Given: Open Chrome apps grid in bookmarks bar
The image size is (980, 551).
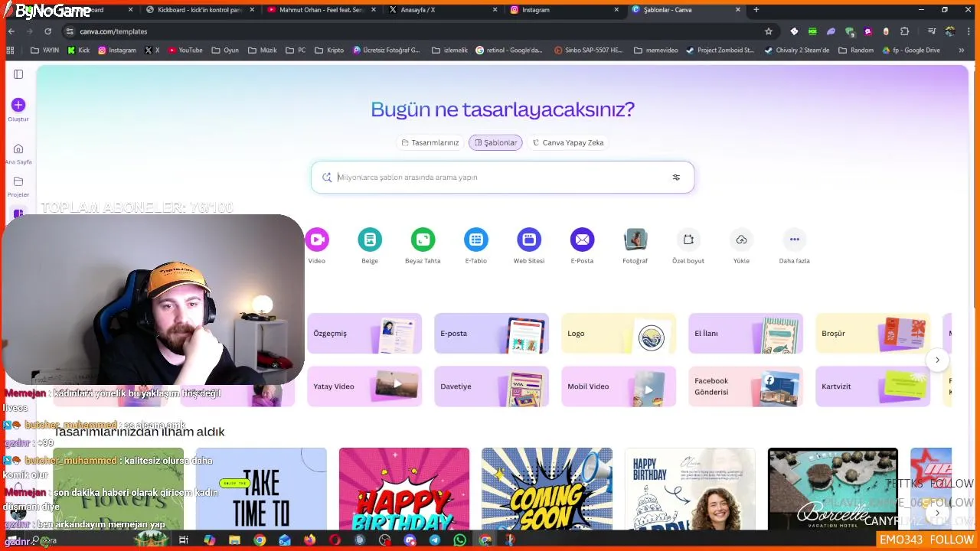Looking at the screenshot, I should pyautogui.click(x=10, y=51).
